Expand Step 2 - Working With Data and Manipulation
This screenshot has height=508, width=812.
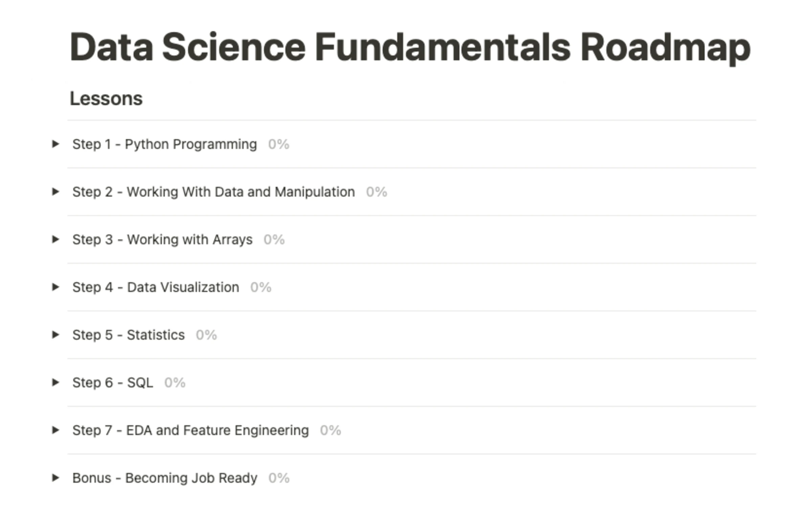click(x=57, y=193)
